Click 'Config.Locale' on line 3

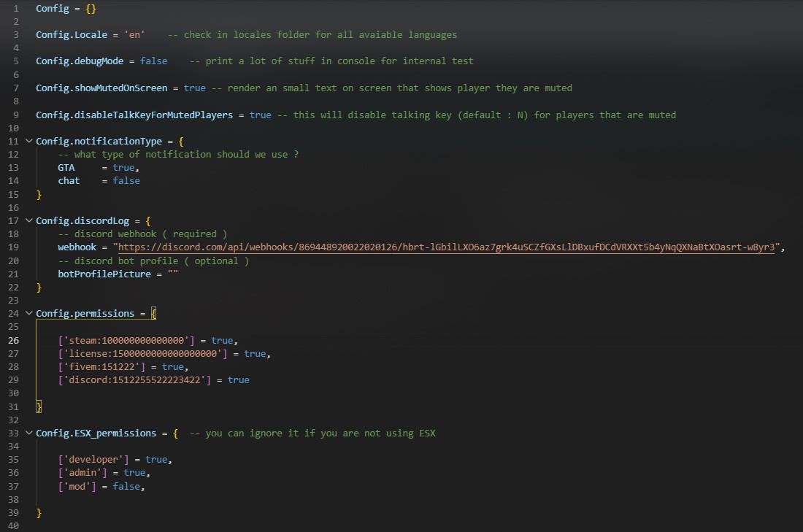72,35
